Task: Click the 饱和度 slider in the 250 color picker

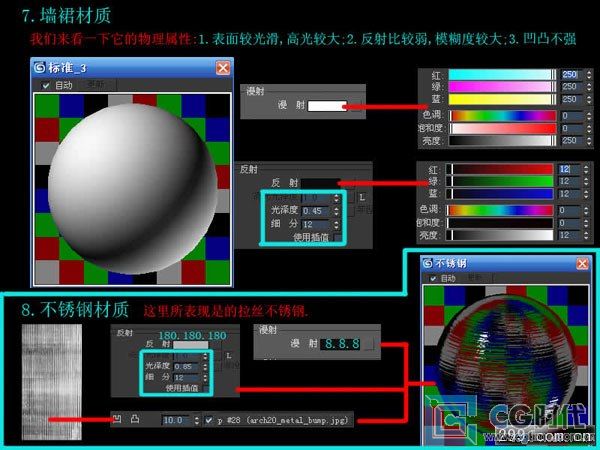Action: coord(502,128)
